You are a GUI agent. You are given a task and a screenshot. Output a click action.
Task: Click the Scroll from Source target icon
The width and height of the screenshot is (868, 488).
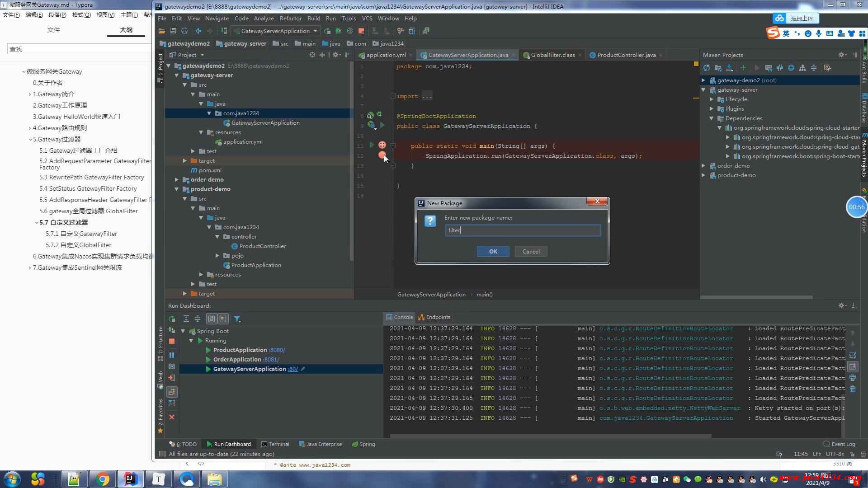tap(312, 55)
